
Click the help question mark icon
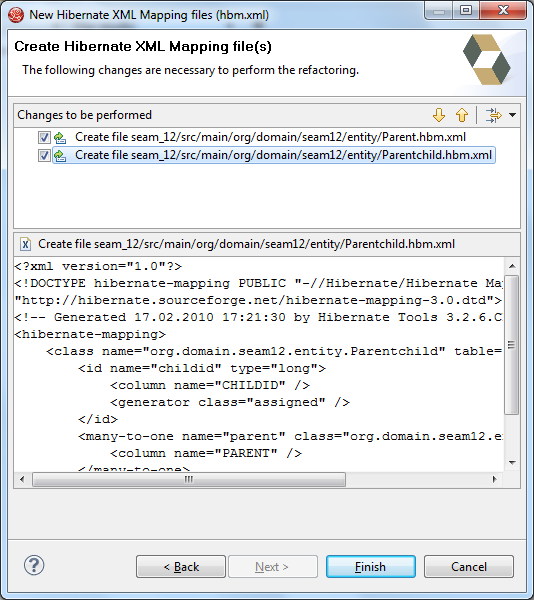tap(34, 566)
